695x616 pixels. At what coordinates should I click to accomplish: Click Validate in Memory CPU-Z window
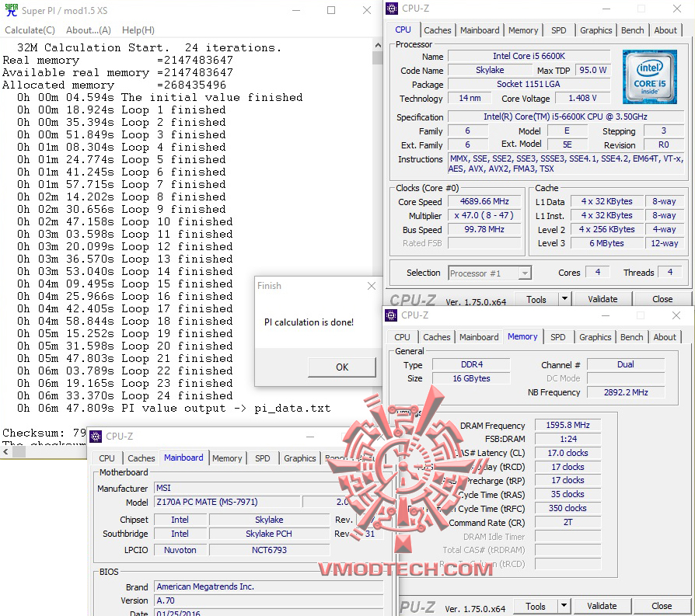click(x=602, y=606)
